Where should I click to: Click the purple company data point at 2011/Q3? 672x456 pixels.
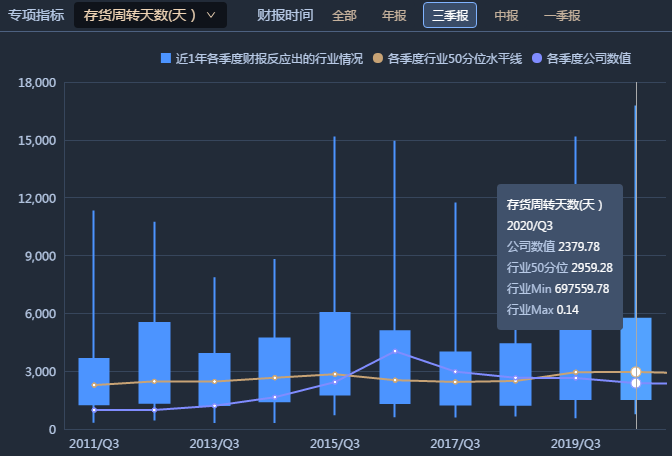94,410
